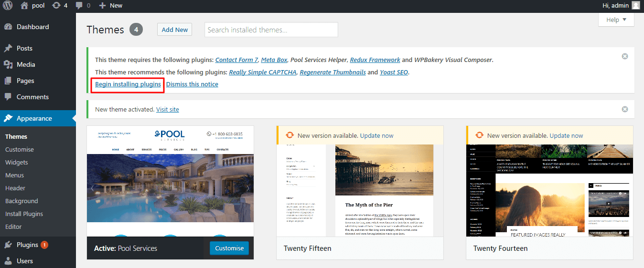Open the Yoast SEO link
Image resolution: width=644 pixels, height=268 pixels.
pos(395,72)
